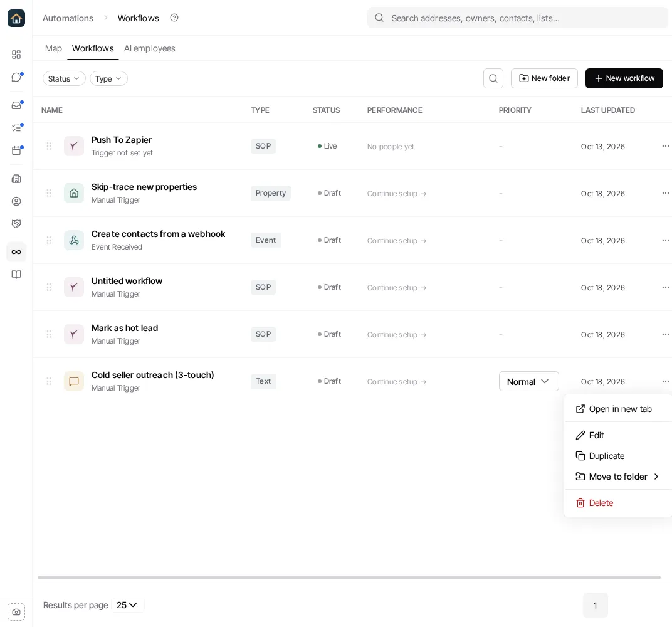Click the PERFORMANCE column header
Screen dimensions: 672x627
(395, 110)
